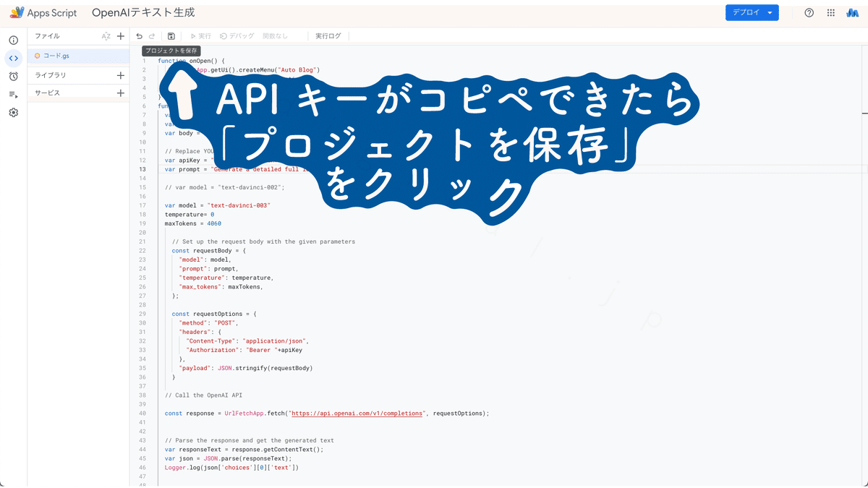Click line number 40 in the gutter
This screenshot has width=868, height=488.
[x=142, y=414]
